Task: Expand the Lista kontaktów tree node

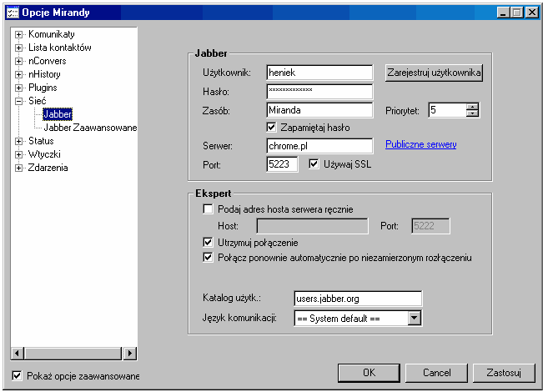Action: point(18,48)
